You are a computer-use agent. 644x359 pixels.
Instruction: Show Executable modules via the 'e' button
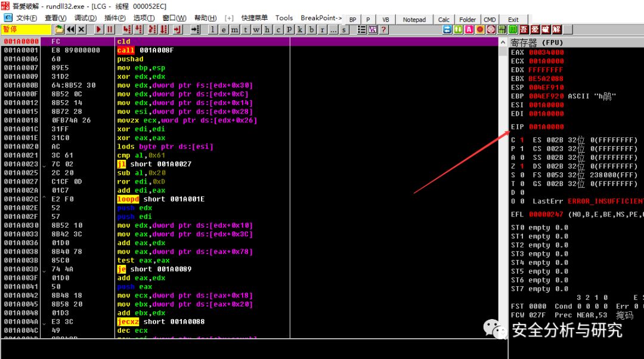[x=224, y=30]
